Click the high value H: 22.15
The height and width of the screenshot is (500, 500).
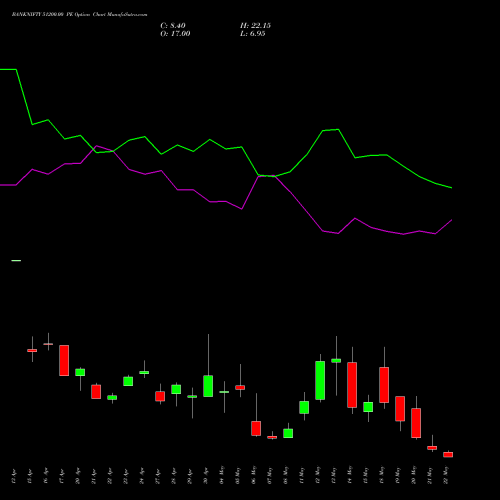(255, 26)
